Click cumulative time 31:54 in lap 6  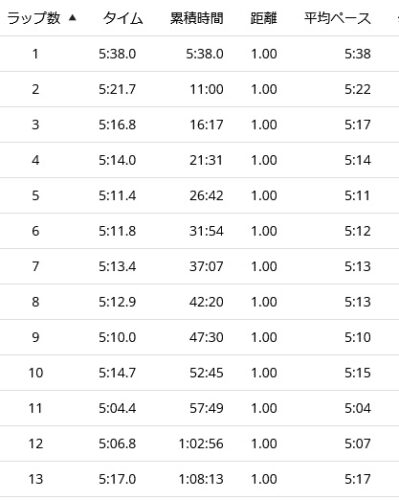[206, 231]
